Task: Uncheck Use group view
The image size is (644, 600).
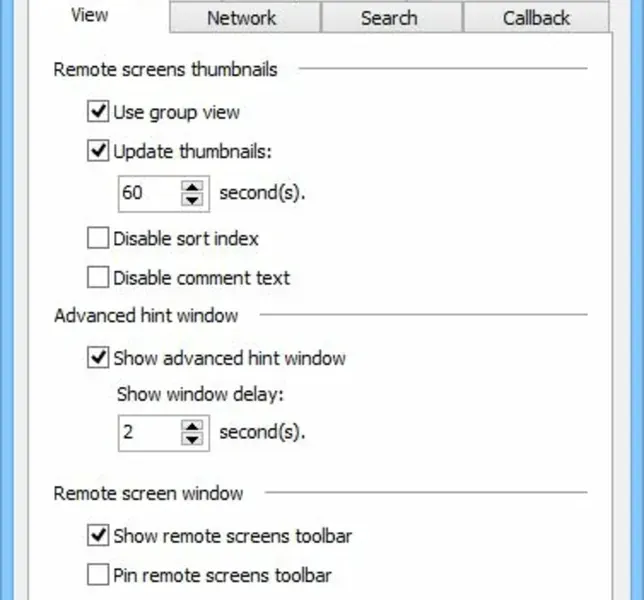Action: (x=98, y=113)
